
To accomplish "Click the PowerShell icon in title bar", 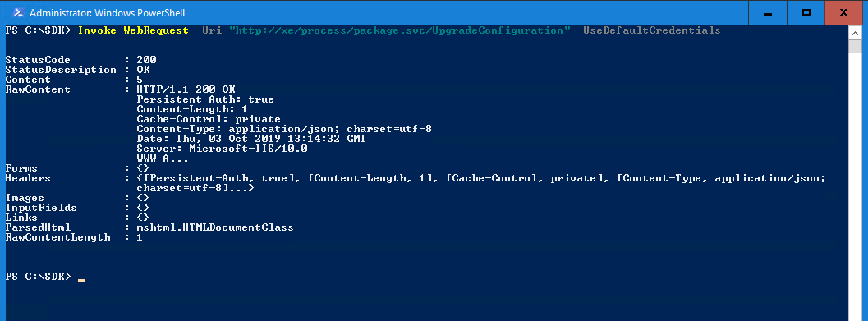I will point(18,12).
